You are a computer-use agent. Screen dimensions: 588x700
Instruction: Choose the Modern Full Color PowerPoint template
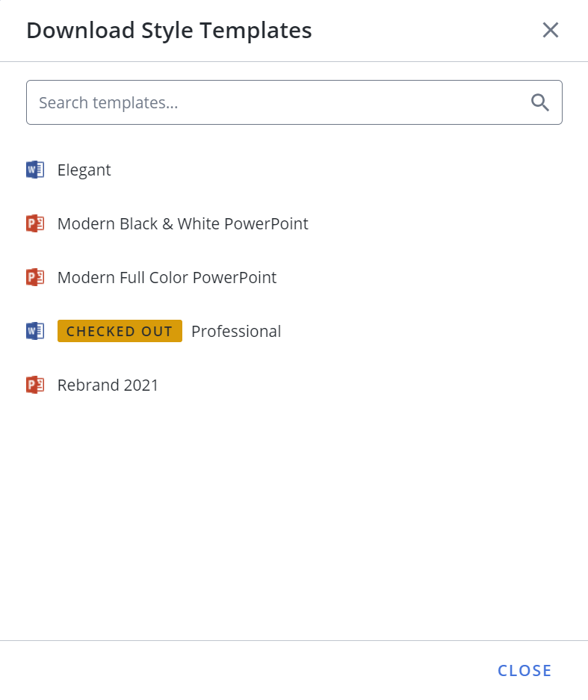coord(167,278)
